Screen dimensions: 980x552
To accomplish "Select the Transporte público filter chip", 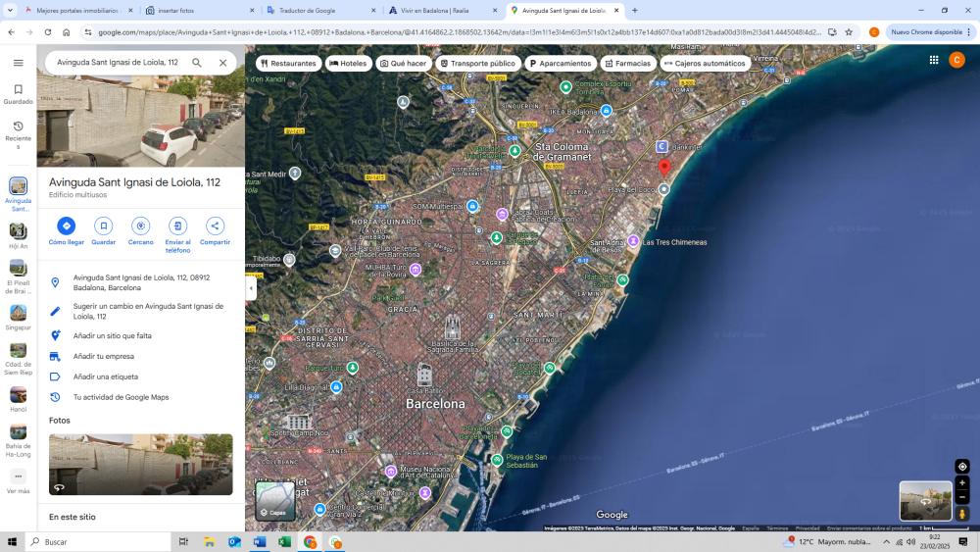I will point(478,63).
